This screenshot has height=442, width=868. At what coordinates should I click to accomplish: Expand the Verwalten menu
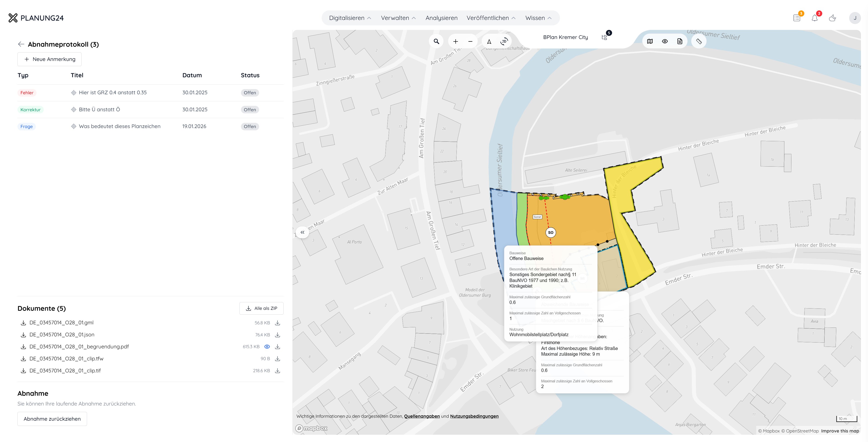398,18
